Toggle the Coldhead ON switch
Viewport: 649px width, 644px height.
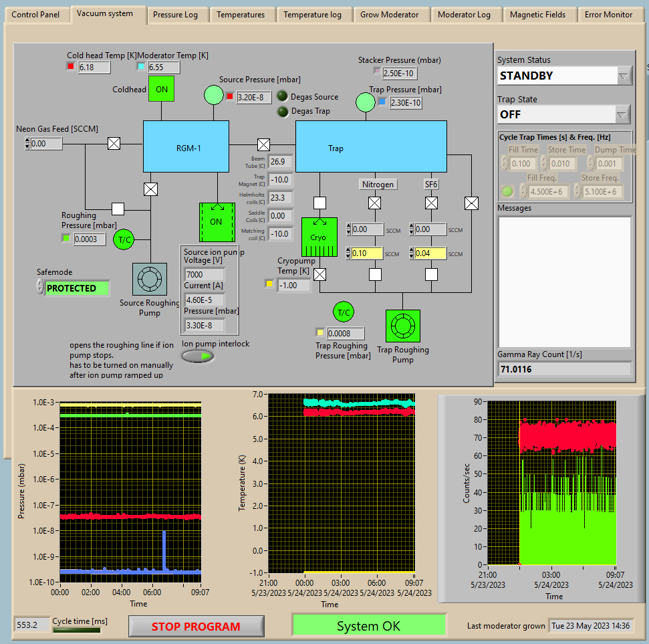pyautogui.click(x=161, y=89)
